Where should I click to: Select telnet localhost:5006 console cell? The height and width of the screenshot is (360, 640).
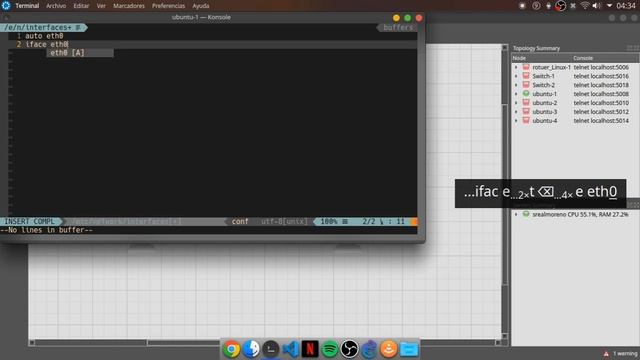pyautogui.click(x=601, y=67)
